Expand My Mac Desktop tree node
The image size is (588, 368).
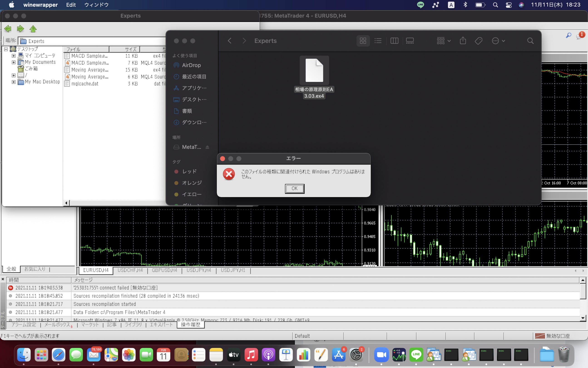click(x=14, y=82)
